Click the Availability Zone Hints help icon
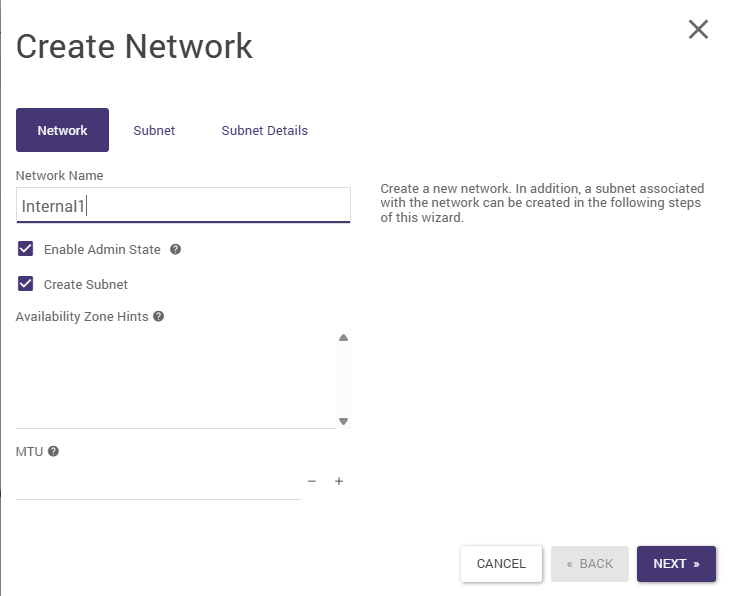730x596 pixels. (x=158, y=317)
